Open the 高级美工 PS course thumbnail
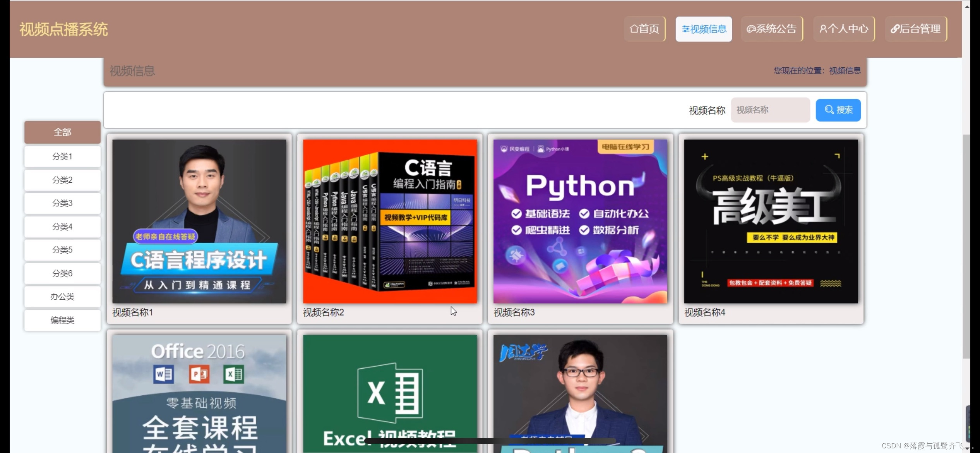This screenshot has height=453, width=980. (x=771, y=221)
